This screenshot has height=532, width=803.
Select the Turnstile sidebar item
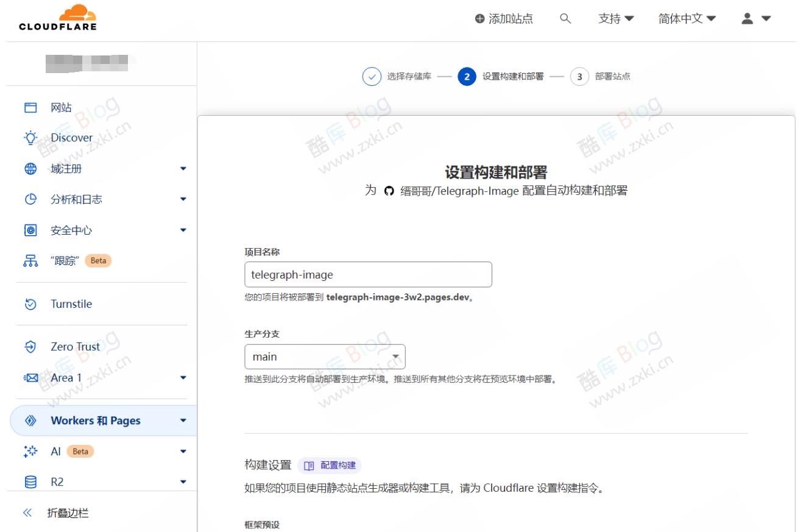click(x=71, y=303)
